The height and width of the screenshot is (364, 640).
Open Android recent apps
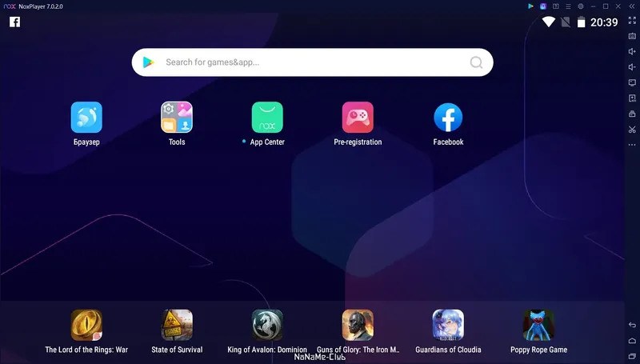(632, 356)
